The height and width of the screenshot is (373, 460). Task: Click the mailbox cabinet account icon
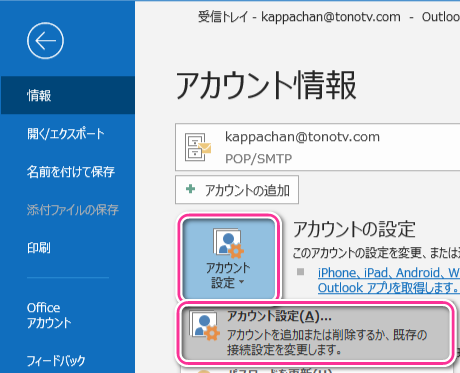[198, 147]
